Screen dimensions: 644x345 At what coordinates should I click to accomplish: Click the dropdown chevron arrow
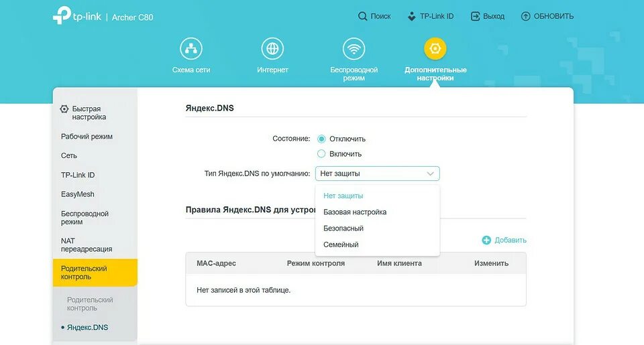tap(430, 174)
